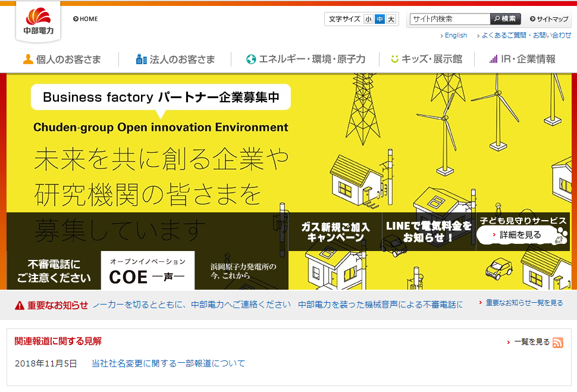This screenshot has width=577, height=392.
Task: Click into the サイト内検索 search field
Action: [x=450, y=19]
